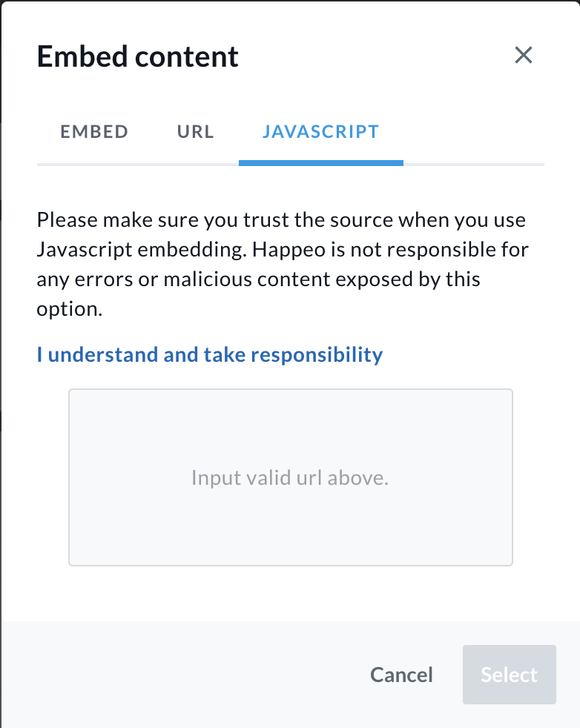Viewport: 580px width, 728px height.
Task: Click the word "embedding" in the warning paragraph
Action: (x=194, y=250)
